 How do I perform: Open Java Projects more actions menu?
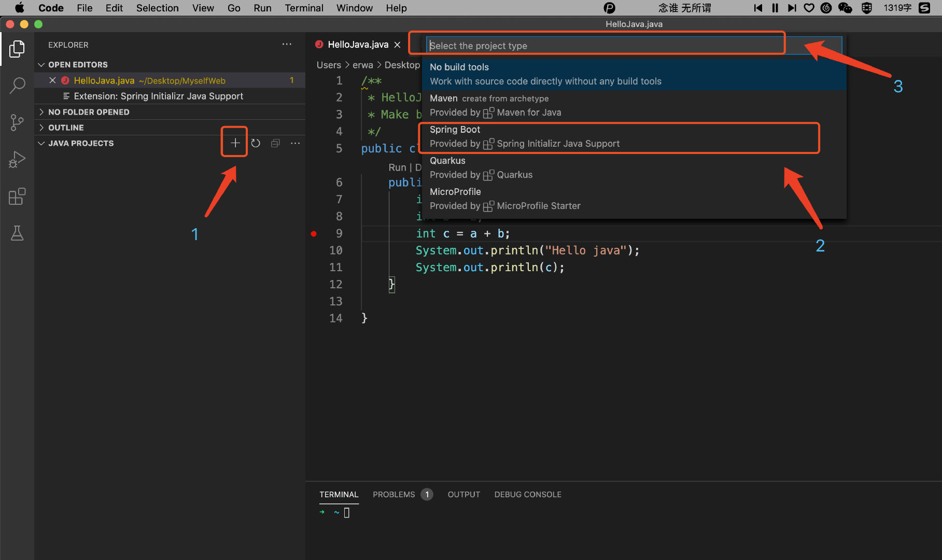click(295, 143)
